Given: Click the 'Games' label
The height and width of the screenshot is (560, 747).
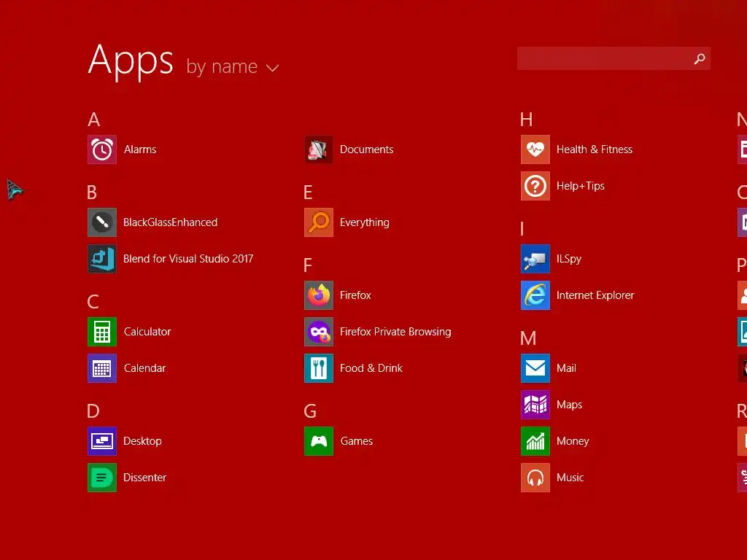Looking at the screenshot, I should click(357, 441).
